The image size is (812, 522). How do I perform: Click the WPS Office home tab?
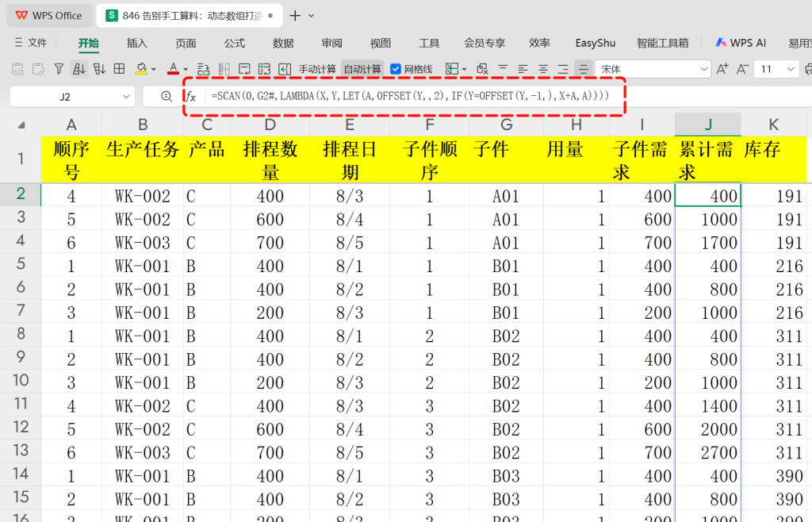pyautogui.click(x=49, y=16)
